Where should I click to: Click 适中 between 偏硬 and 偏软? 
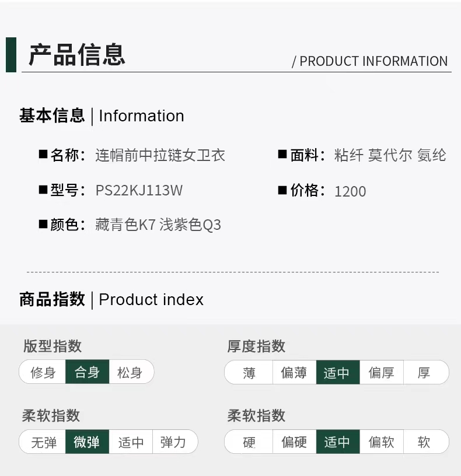(337, 442)
